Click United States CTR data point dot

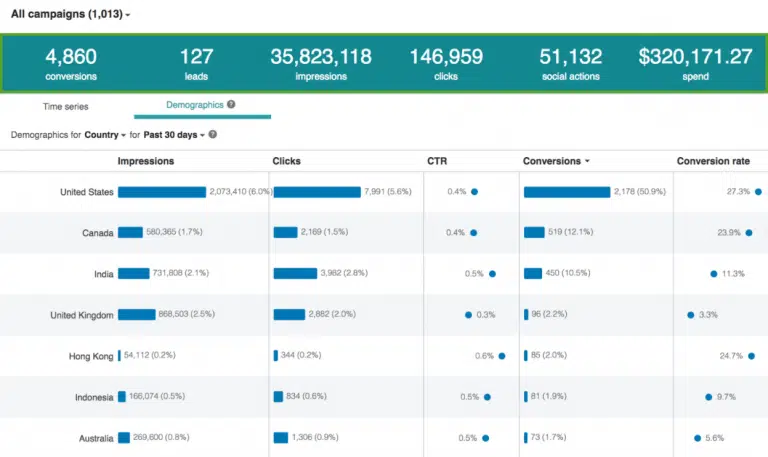(x=474, y=192)
